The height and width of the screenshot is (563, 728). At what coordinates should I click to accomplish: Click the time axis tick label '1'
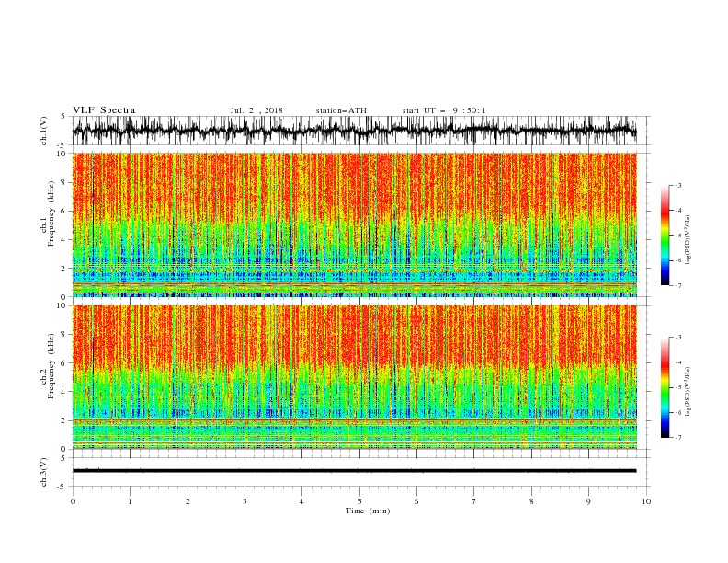[x=130, y=501]
